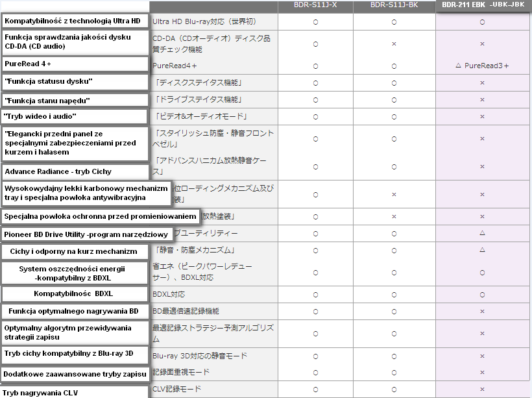
Task: Select "Cichy i odporny na kurz mechanizm"
Action: pos(75,252)
